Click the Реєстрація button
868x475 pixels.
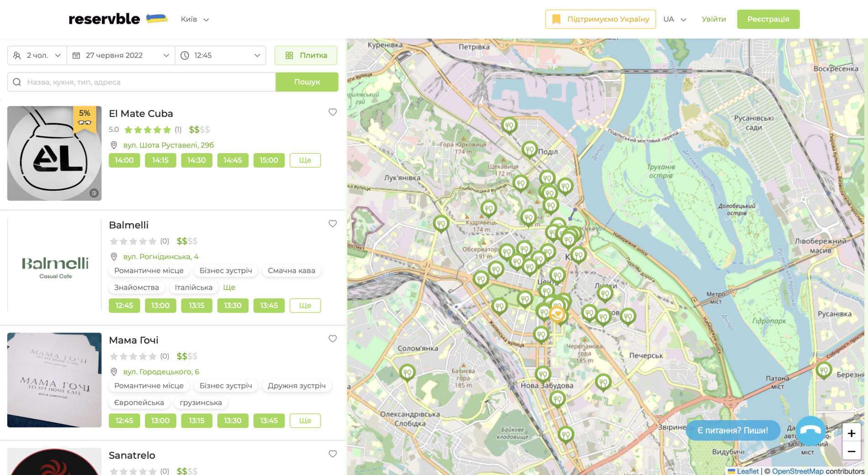768,19
